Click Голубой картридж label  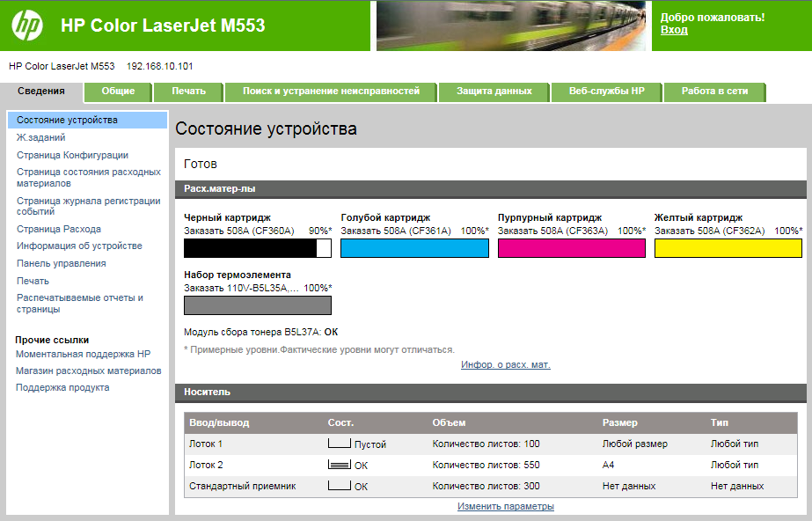[x=385, y=217]
